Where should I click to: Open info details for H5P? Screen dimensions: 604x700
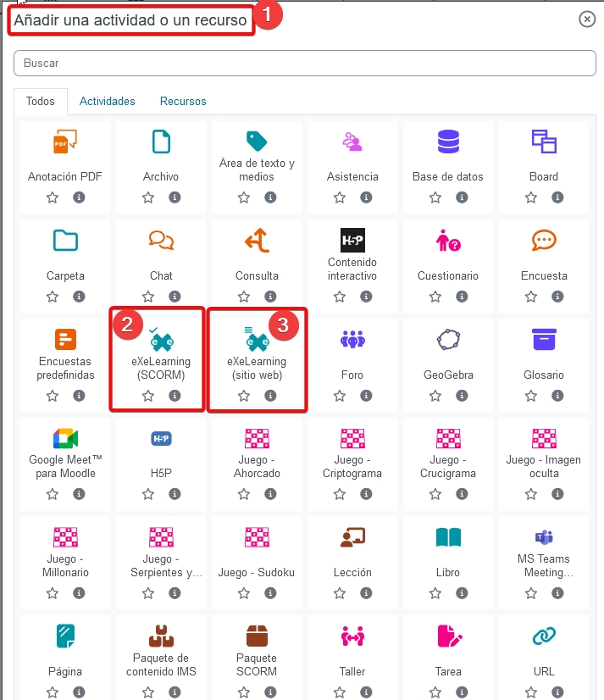pyautogui.click(x=175, y=494)
